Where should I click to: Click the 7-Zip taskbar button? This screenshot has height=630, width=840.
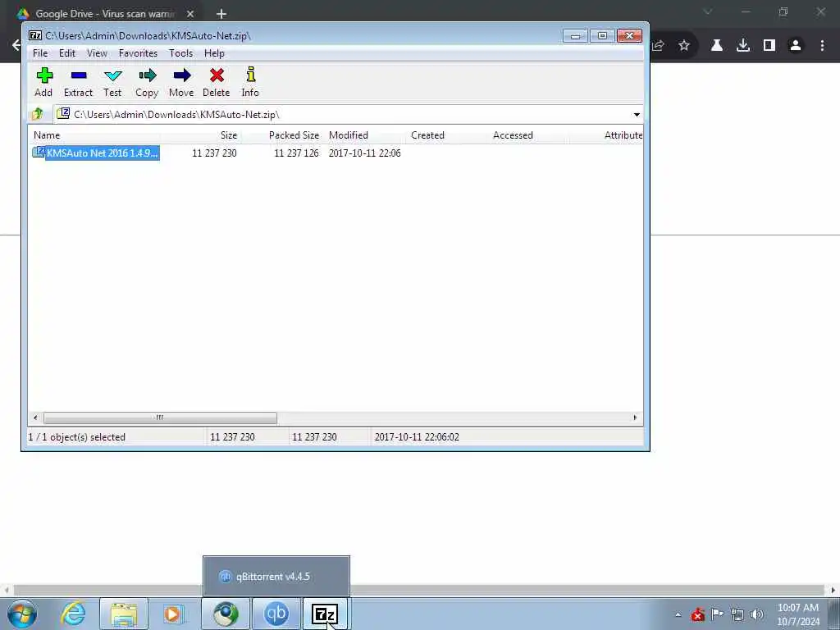325,614
